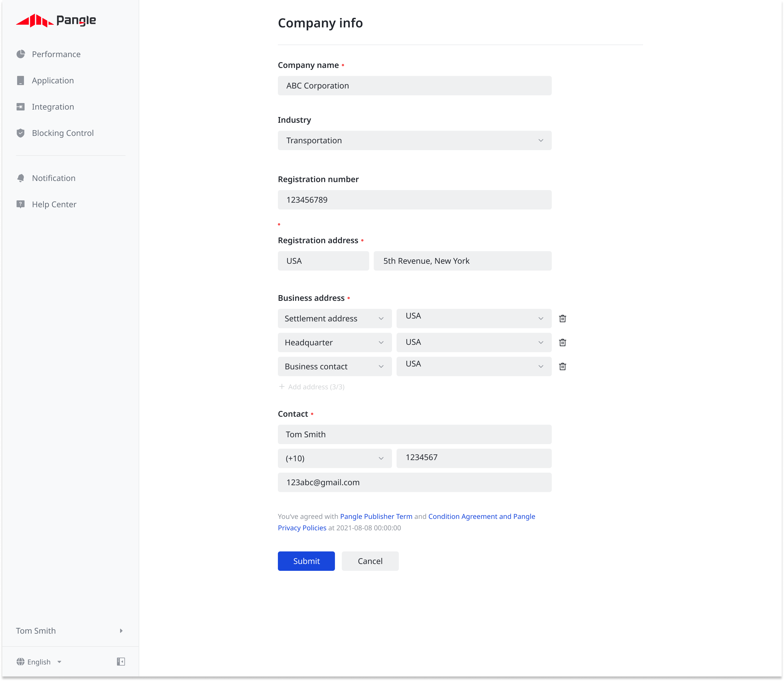The image size is (784, 681).
Task: Open country dropdown in Settlement address row
Action: [x=474, y=319]
